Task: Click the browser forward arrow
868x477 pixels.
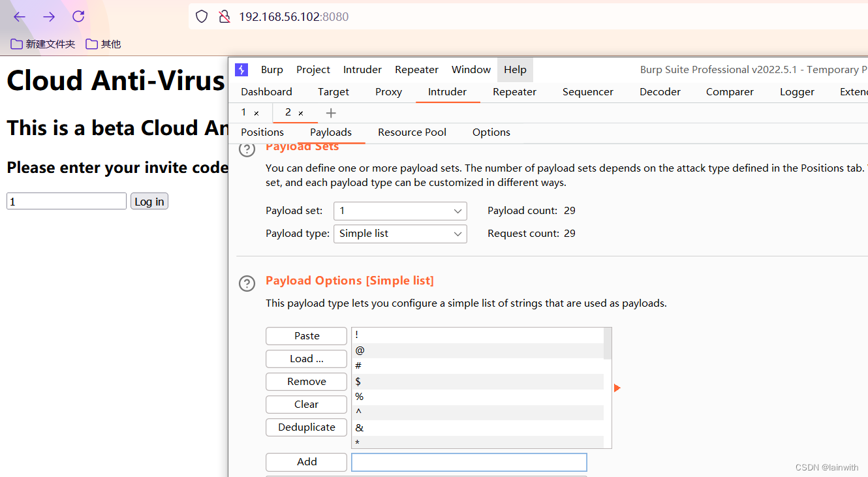Action: click(x=49, y=16)
